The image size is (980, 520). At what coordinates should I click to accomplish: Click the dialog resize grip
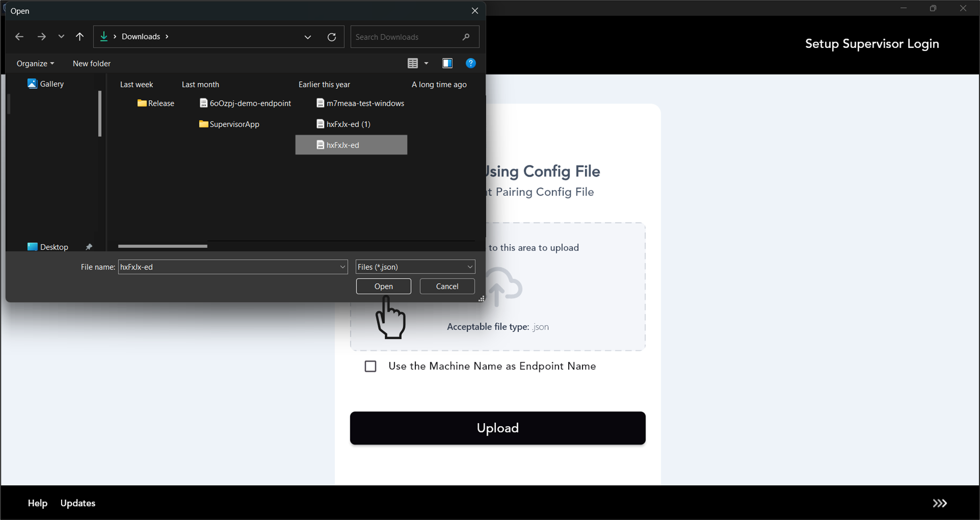click(x=481, y=298)
